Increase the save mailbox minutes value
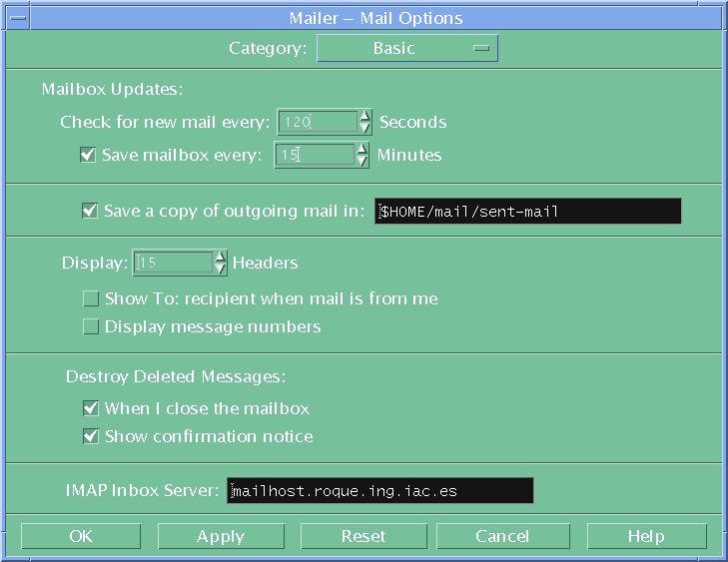This screenshot has height=562, width=728. (x=363, y=148)
